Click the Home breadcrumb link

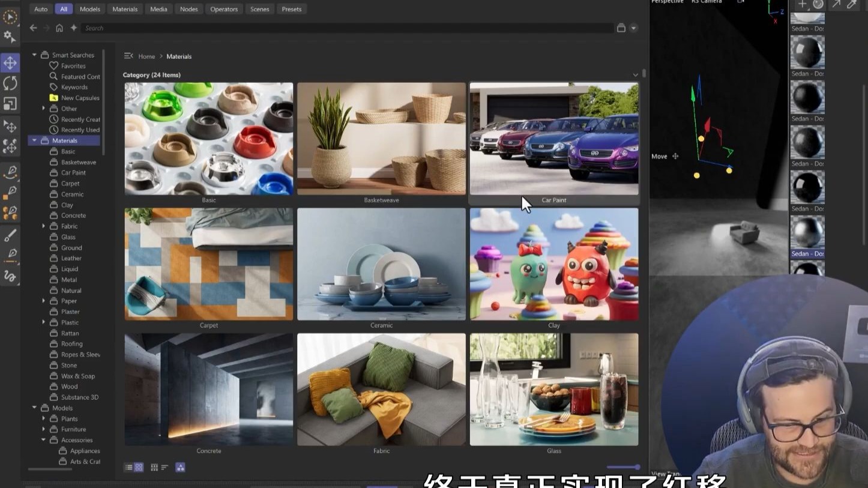[146, 56]
